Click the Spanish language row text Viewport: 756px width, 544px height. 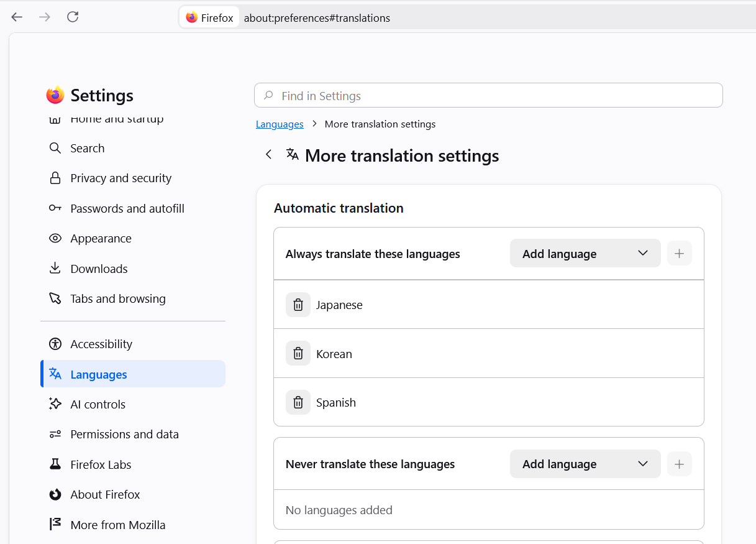pyautogui.click(x=336, y=403)
